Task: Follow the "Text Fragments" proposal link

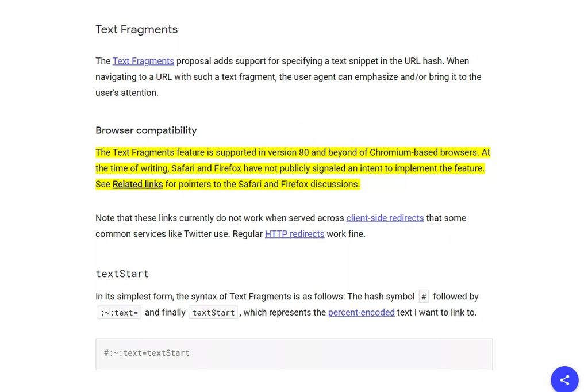Action: 143,60
